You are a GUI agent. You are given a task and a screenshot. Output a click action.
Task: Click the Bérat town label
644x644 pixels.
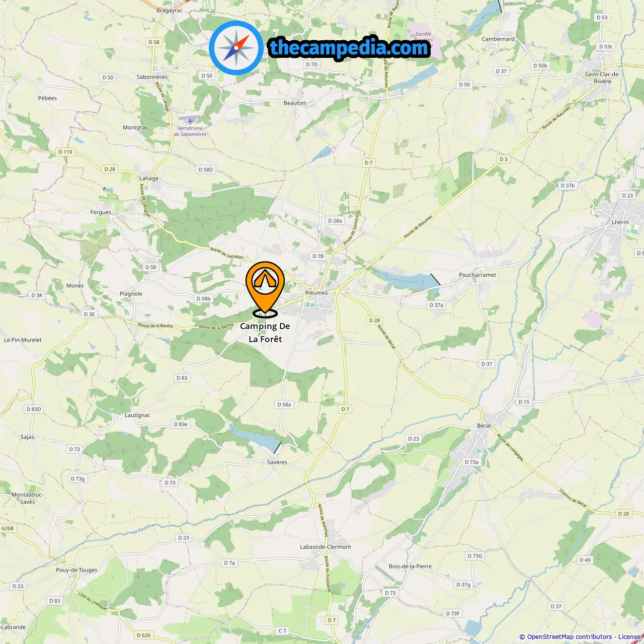click(x=484, y=426)
